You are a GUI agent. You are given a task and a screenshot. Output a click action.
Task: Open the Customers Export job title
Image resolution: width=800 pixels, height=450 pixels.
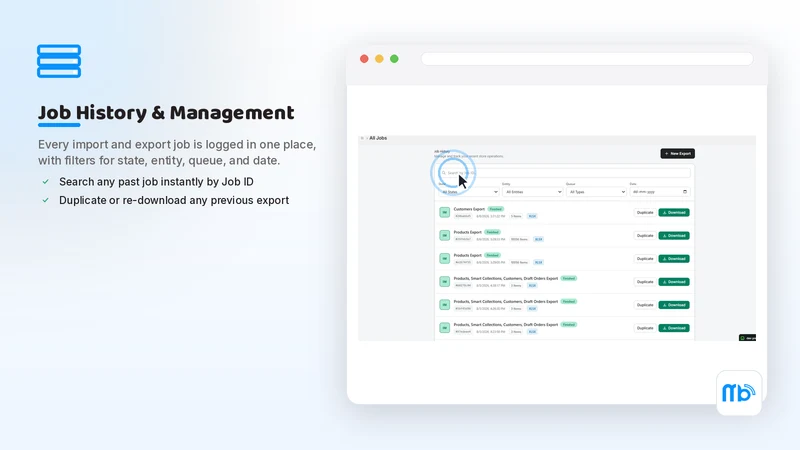[x=469, y=209]
